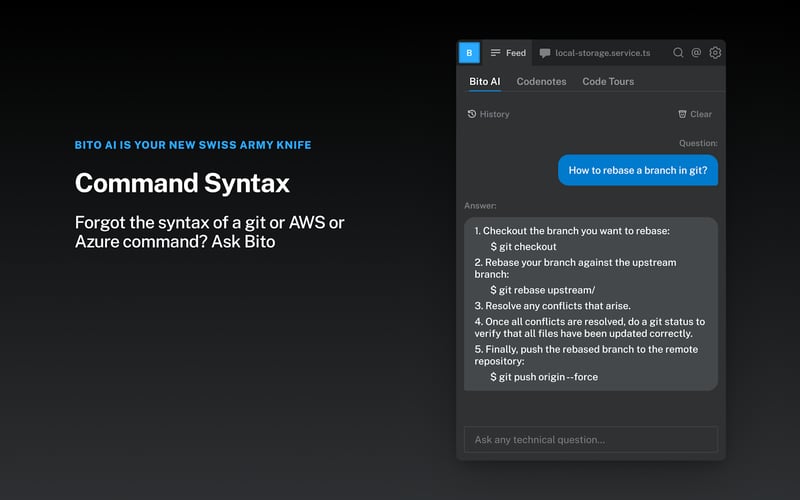This screenshot has height=500, width=800.
Task: Click the blue Bito B logo icon
Action: [x=469, y=53]
